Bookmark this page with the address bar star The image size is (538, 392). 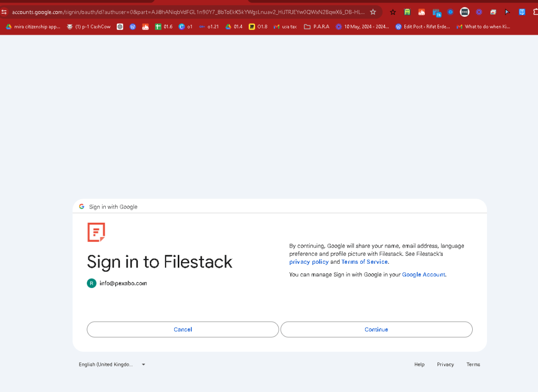click(x=373, y=12)
